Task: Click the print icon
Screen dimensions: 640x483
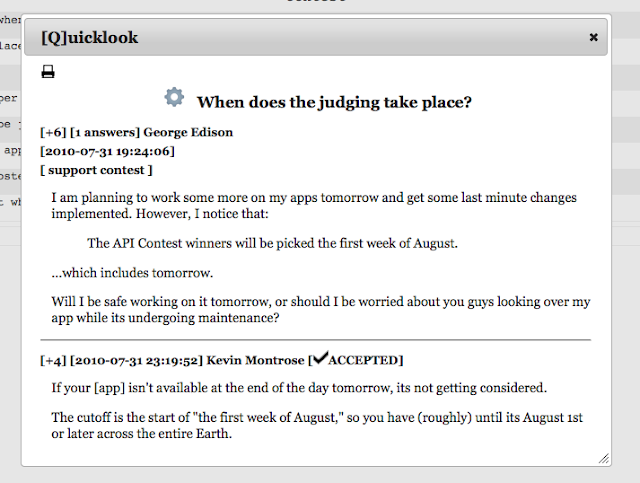Action: click(x=48, y=72)
